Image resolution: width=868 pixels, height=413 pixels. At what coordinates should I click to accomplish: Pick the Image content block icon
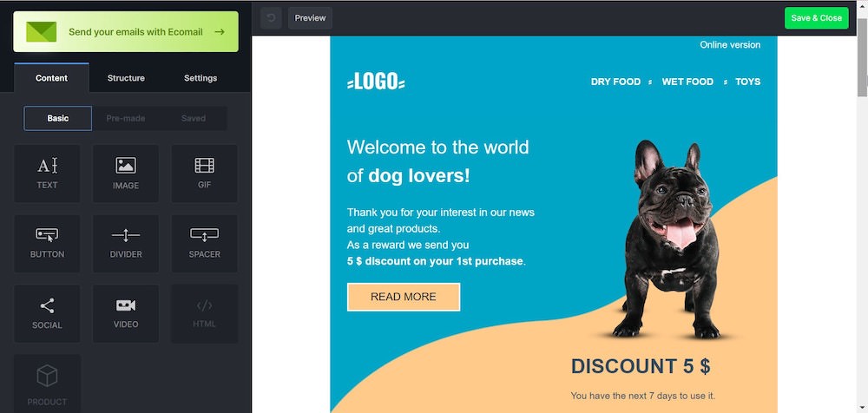(x=126, y=166)
